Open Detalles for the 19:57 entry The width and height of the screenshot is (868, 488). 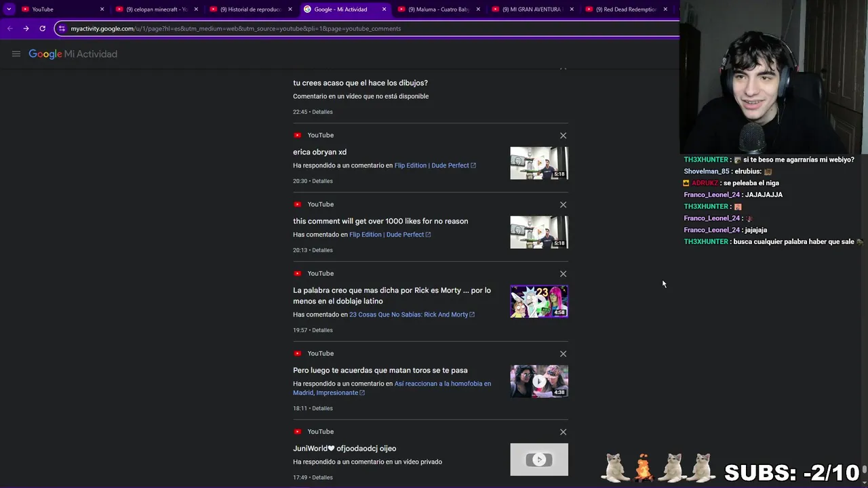[x=322, y=330]
